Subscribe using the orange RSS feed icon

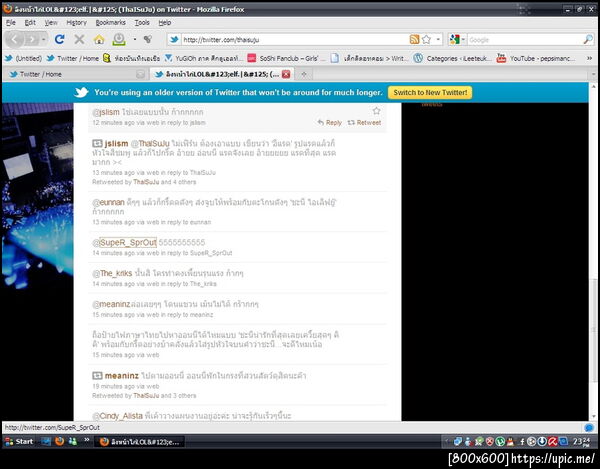pos(414,39)
